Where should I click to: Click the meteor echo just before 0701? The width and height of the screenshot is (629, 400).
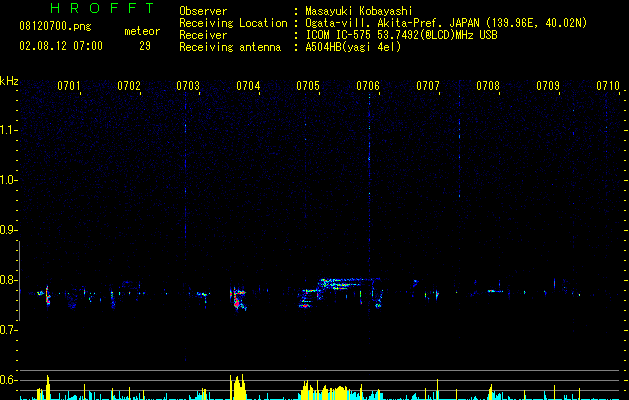47,296
